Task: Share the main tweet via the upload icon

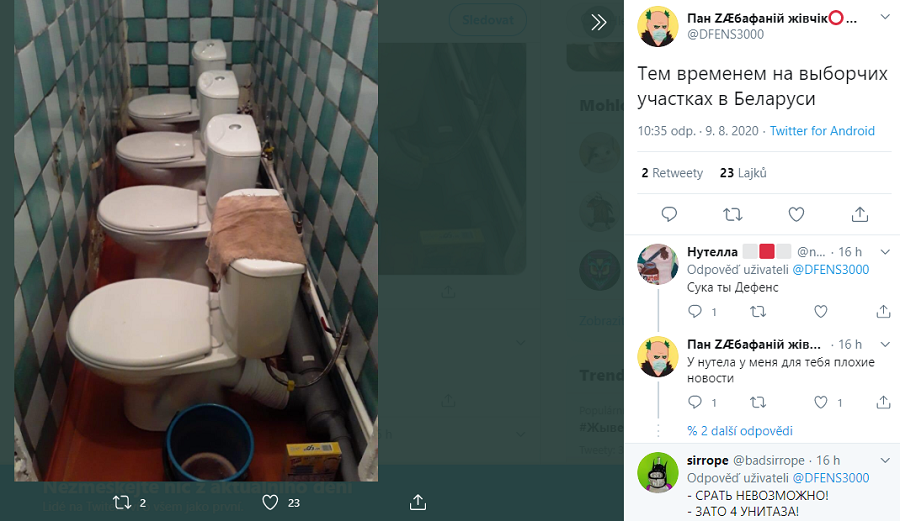Action: point(859,215)
